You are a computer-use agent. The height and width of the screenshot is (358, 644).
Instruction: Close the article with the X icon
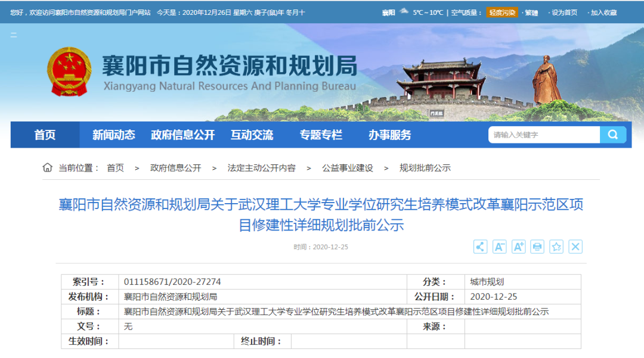[x=575, y=247]
